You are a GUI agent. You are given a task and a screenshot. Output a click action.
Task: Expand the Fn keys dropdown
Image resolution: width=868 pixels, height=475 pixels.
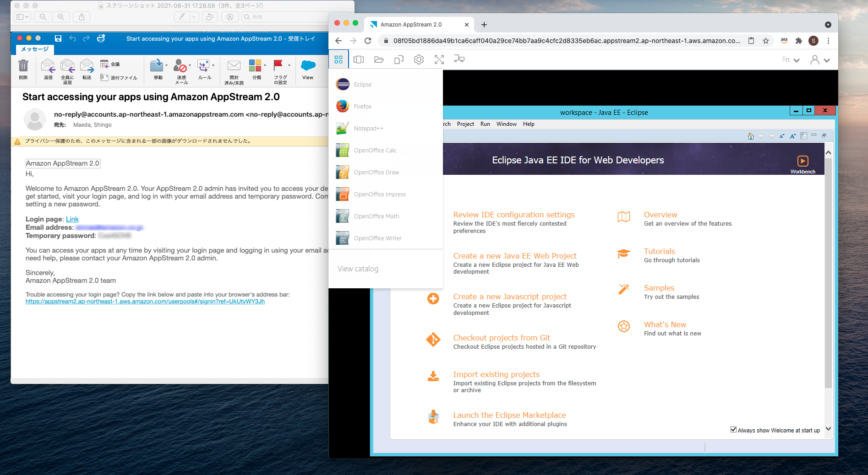(x=791, y=60)
